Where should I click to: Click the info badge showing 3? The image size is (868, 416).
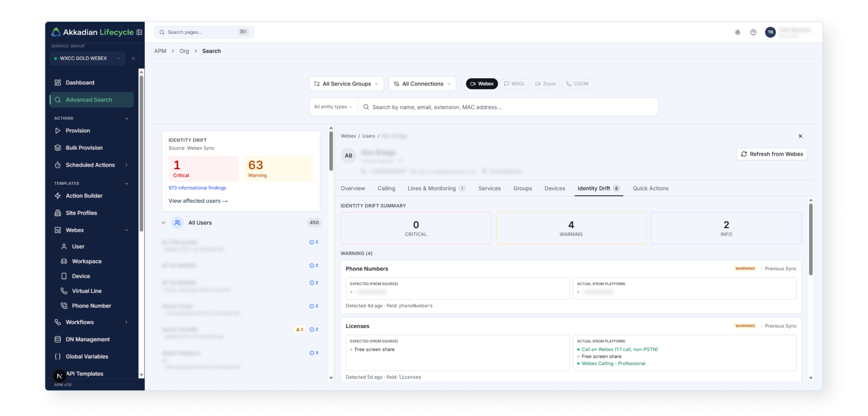pyautogui.click(x=314, y=353)
